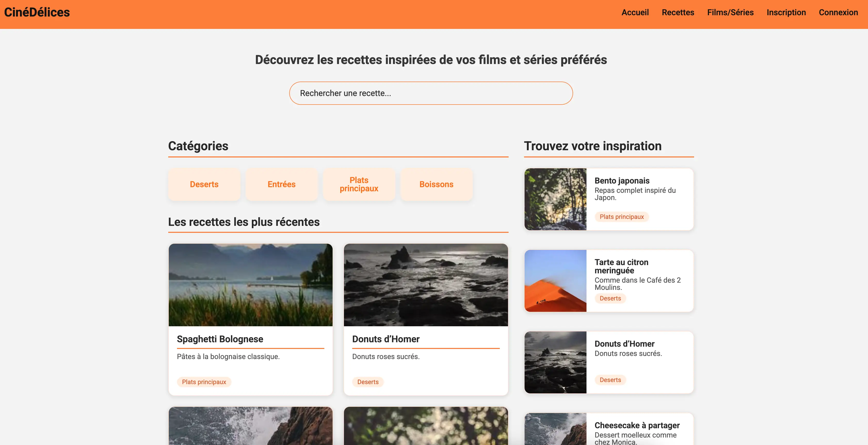This screenshot has height=445, width=868.
Task: Click 'Comme dans le Café des 2 Moulins.' text
Action: (x=637, y=283)
